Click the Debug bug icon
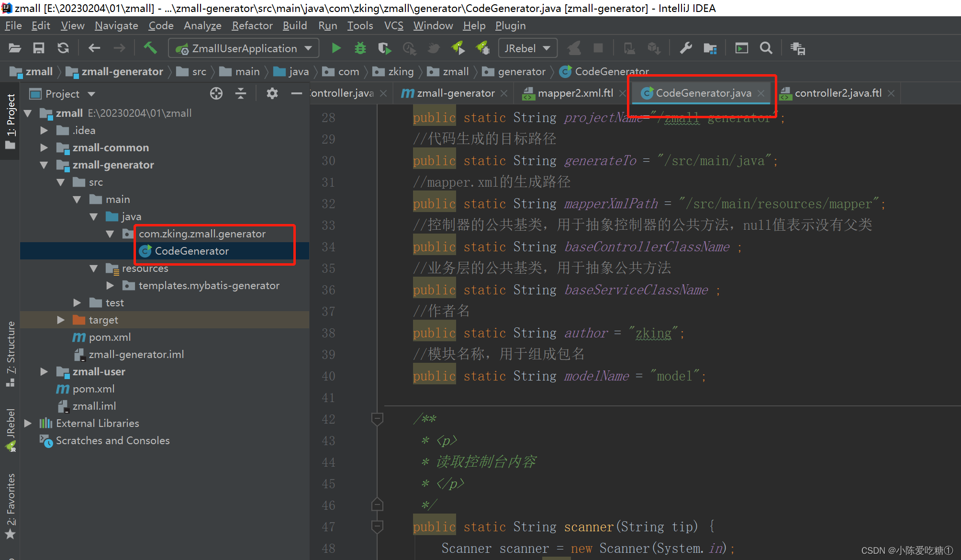The width and height of the screenshot is (961, 560). pyautogui.click(x=360, y=48)
